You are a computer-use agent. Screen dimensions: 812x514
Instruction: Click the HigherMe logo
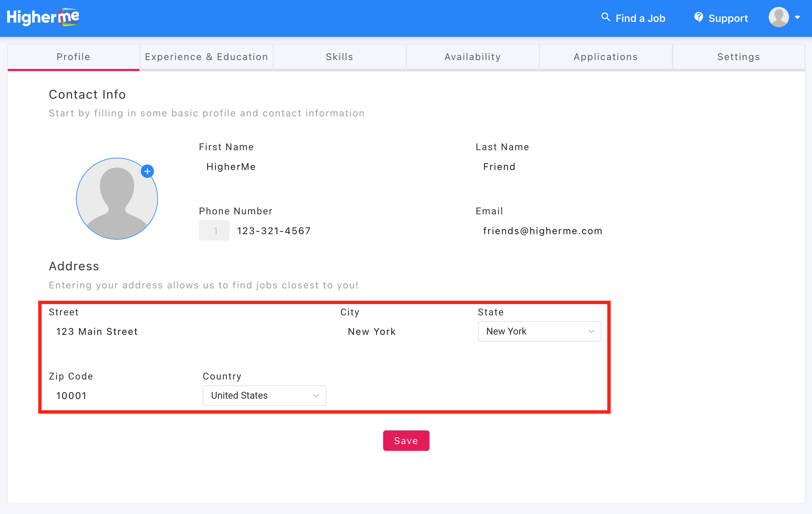[x=43, y=17]
